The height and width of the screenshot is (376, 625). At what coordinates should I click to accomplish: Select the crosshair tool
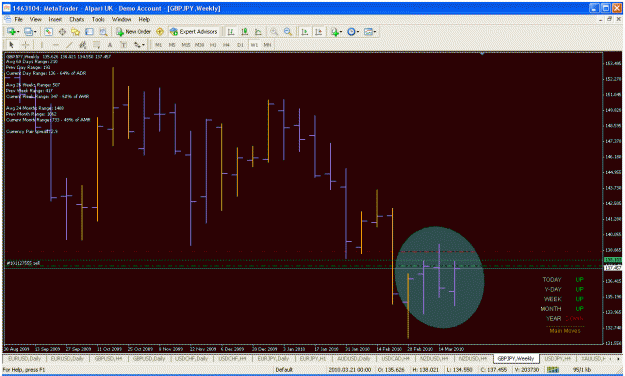[x=25, y=45]
